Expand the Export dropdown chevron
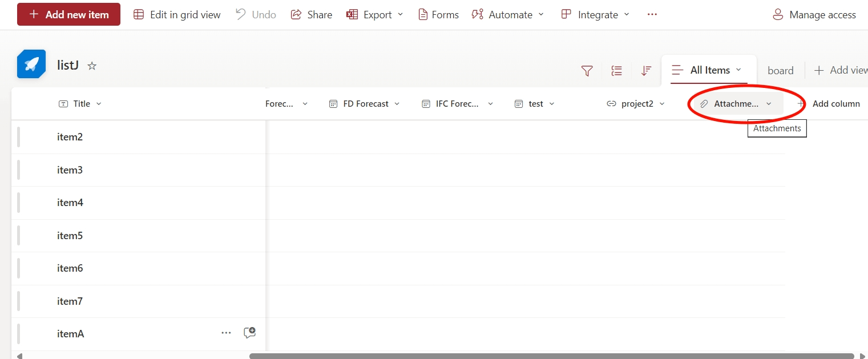868x359 pixels. (400, 15)
